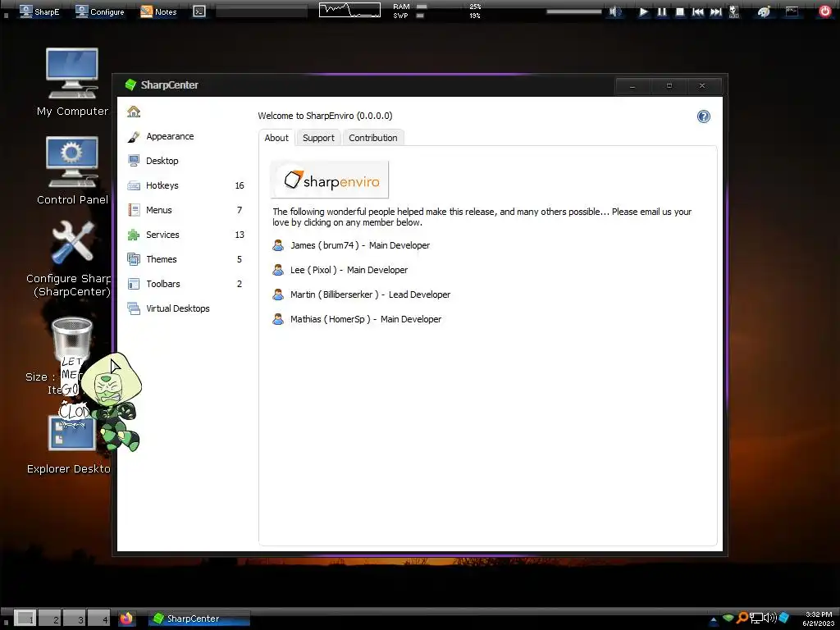Click media player selector icon after next-track

[734, 11]
